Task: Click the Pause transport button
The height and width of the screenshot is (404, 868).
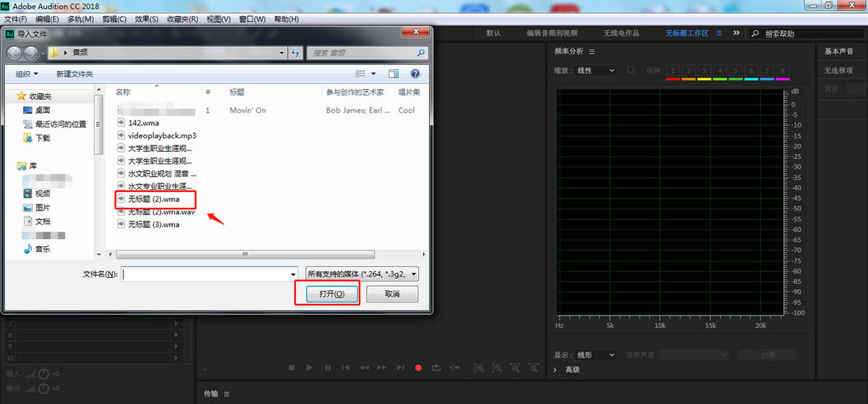Action: point(328,368)
